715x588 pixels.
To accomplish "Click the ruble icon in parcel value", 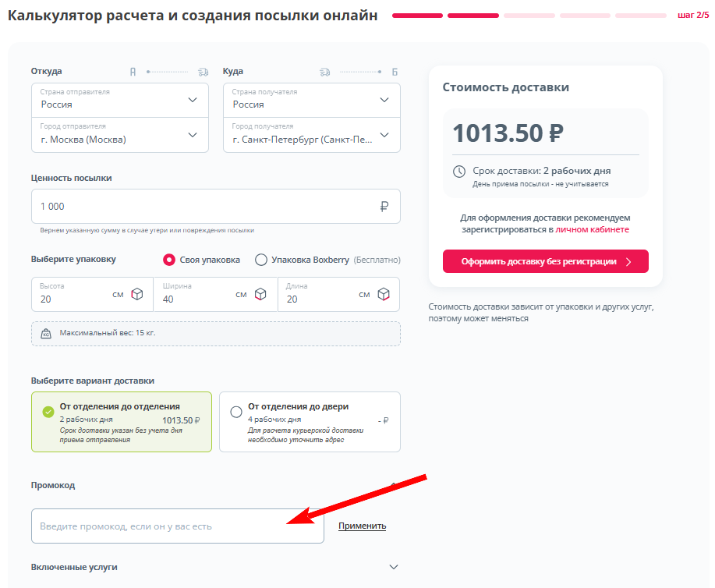I will pos(384,207).
